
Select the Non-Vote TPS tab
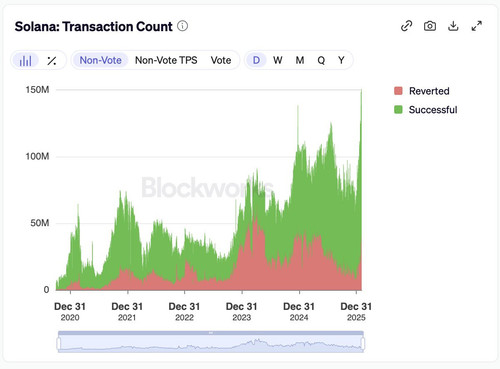pyautogui.click(x=166, y=60)
